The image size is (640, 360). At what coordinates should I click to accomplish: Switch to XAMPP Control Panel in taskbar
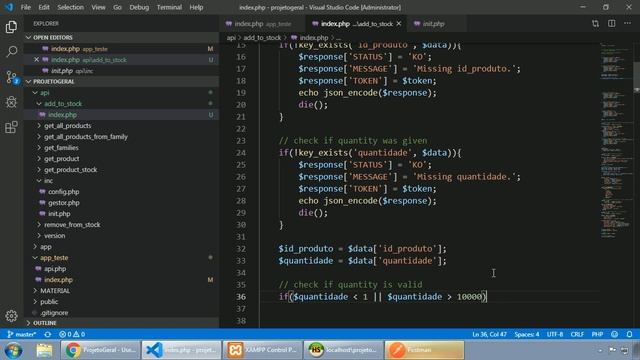click(x=262, y=350)
